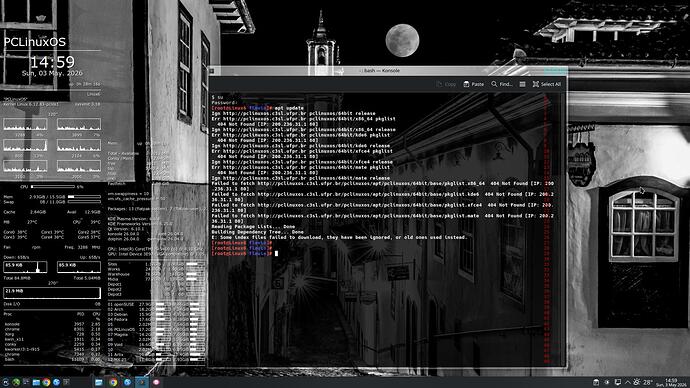690x388 pixels.
Task: Activate the Konsole entry in the task manager
Action: pos(142,382)
